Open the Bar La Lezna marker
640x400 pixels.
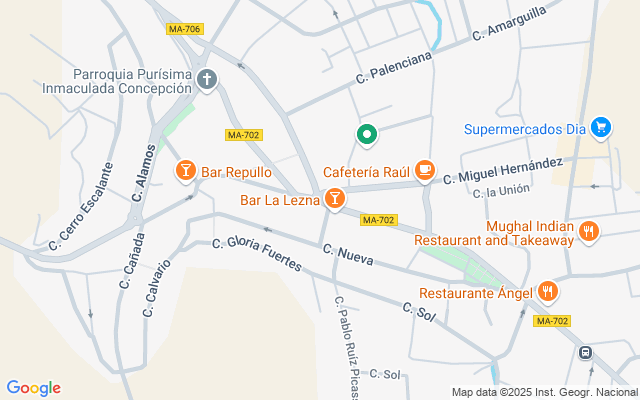335,199
